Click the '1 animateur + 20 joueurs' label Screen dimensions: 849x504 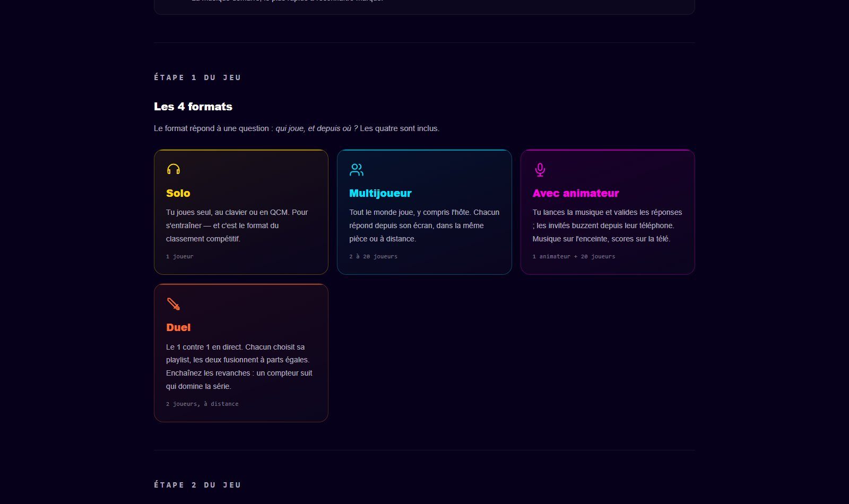574,256
